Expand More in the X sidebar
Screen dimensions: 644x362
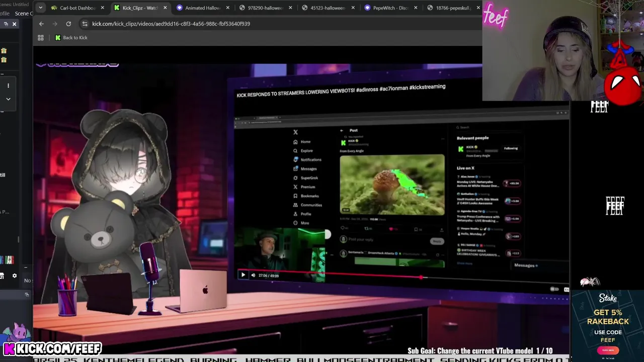coord(301,223)
